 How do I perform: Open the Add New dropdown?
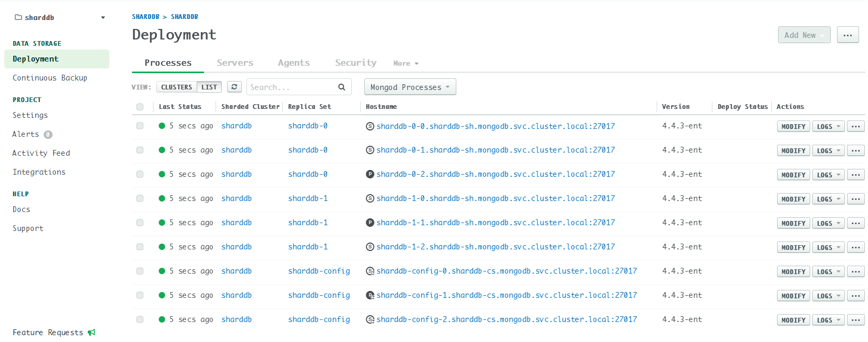point(804,35)
